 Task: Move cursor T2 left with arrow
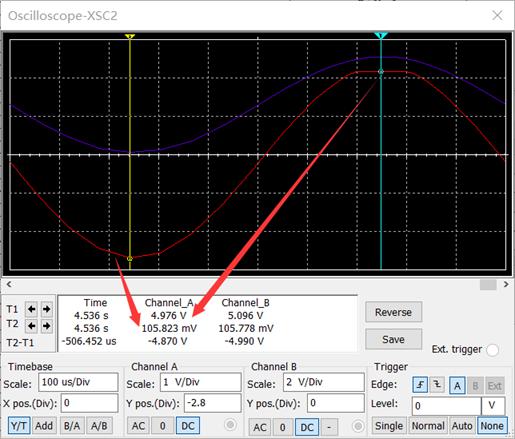[x=32, y=325]
